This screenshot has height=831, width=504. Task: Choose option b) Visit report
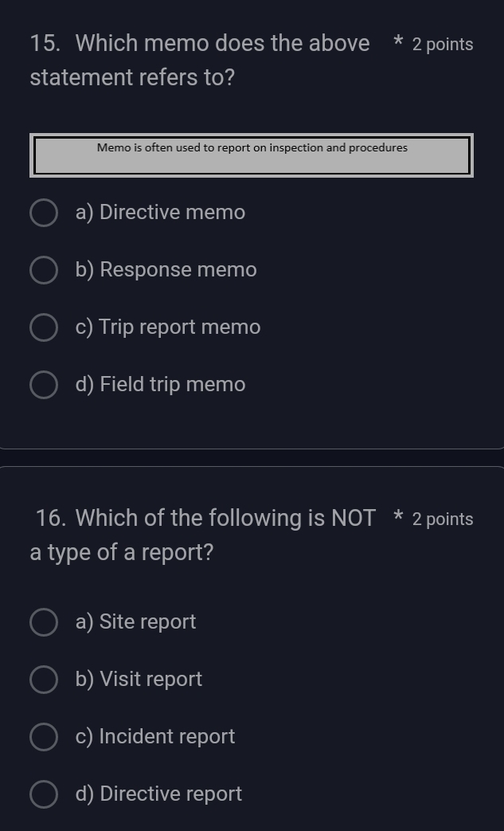(x=44, y=680)
